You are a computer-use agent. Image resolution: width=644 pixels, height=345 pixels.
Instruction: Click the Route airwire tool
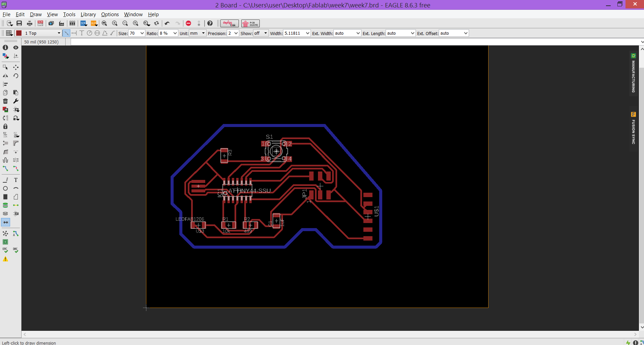tap(5, 168)
